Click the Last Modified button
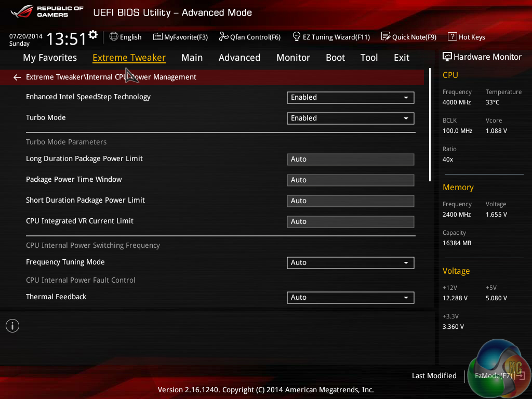Image resolution: width=532 pixels, height=399 pixels. click(434, 376)
